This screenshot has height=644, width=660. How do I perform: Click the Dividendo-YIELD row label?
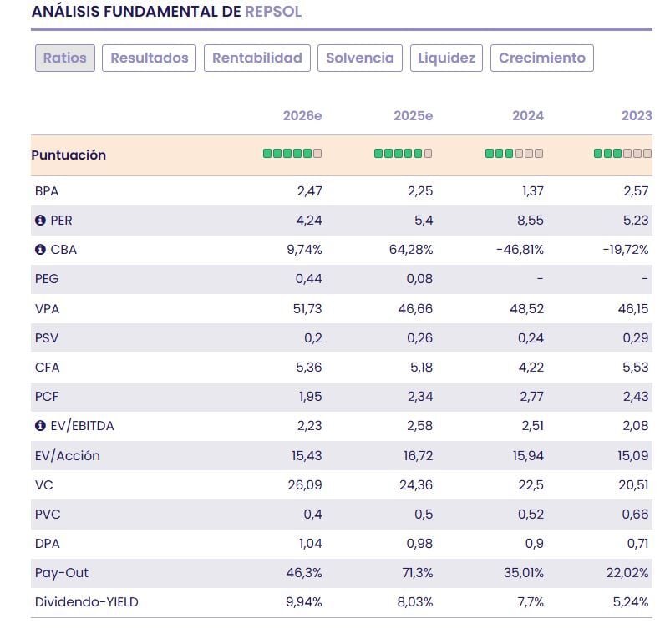86,602
